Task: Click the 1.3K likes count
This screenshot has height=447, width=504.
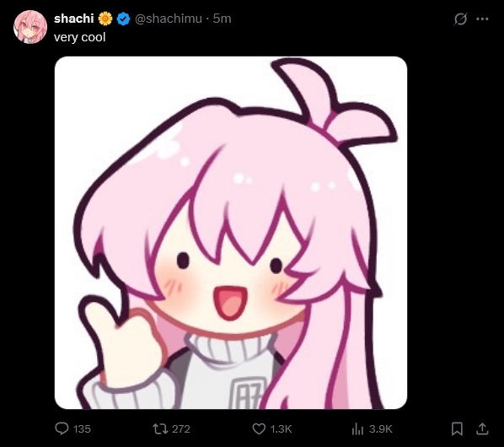Action: (x=281, y=429)
